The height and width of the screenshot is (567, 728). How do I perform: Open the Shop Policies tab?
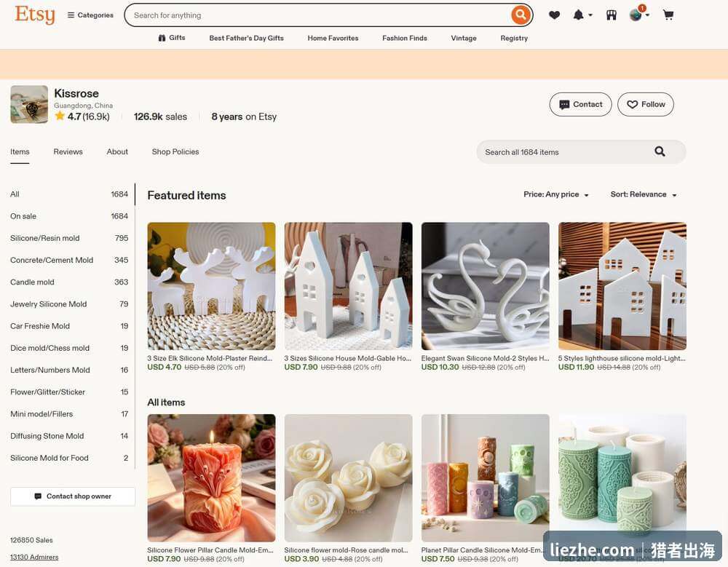click(175, 152)
